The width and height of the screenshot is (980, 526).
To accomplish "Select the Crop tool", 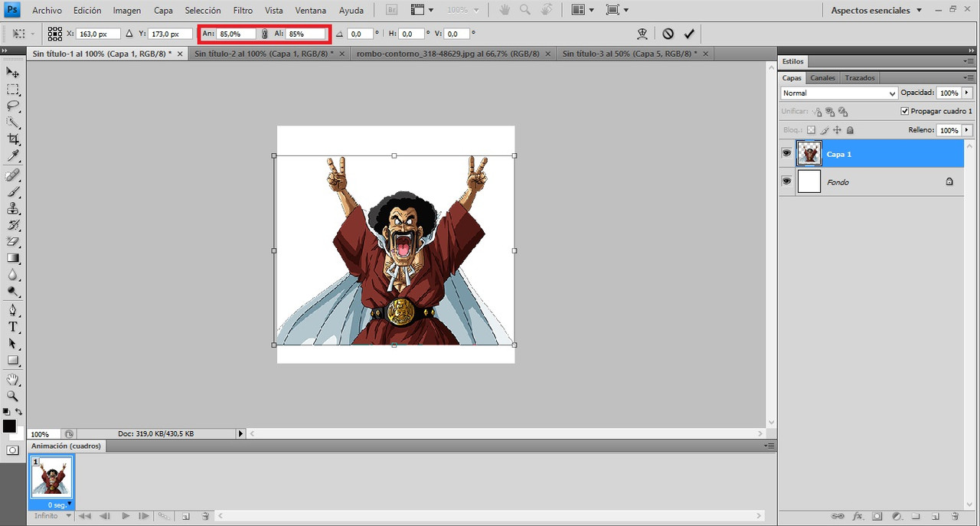I will tap(13, 139).
